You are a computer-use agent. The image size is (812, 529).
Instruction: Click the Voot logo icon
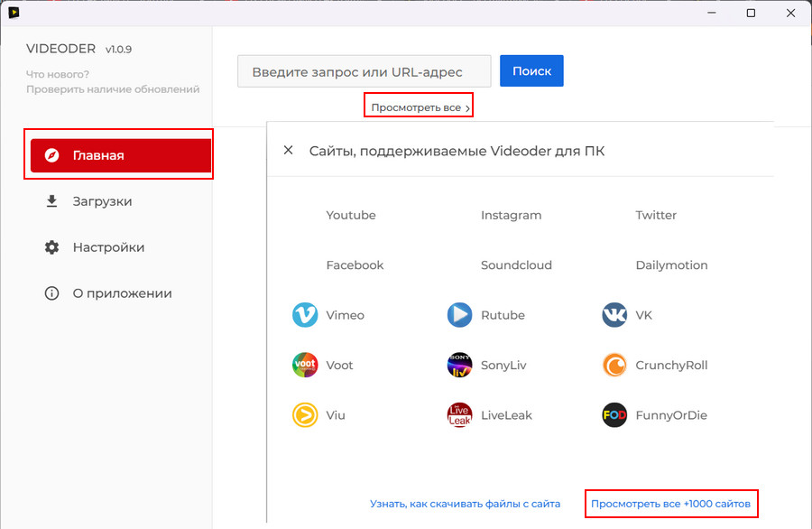(x=305, y=365)
